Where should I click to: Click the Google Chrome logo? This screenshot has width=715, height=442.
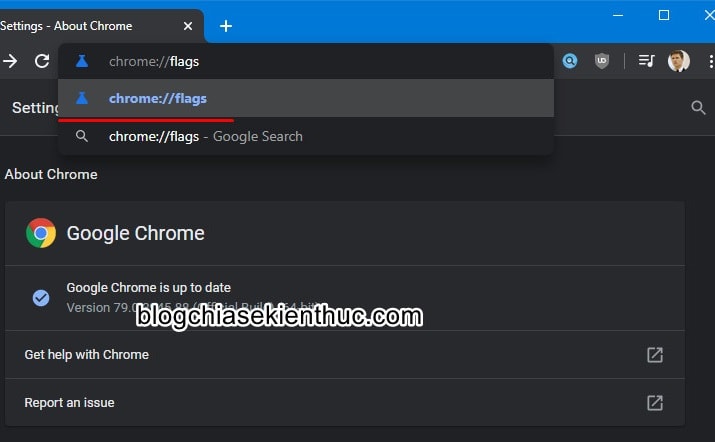click(x=41, y=233)
